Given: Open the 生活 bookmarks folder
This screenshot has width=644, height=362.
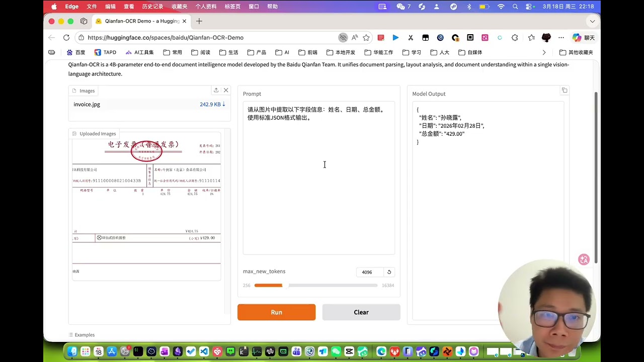Looking at the screenshot, I should pyautogui.click(x=229, y=52).
